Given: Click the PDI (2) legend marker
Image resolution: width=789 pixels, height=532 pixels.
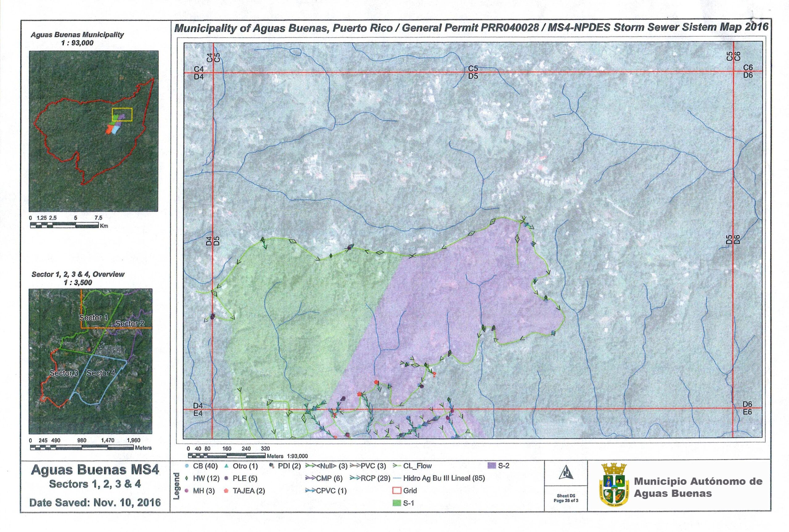Looking at the screenshot, I should pyautogui.click(x=271, y=466).
